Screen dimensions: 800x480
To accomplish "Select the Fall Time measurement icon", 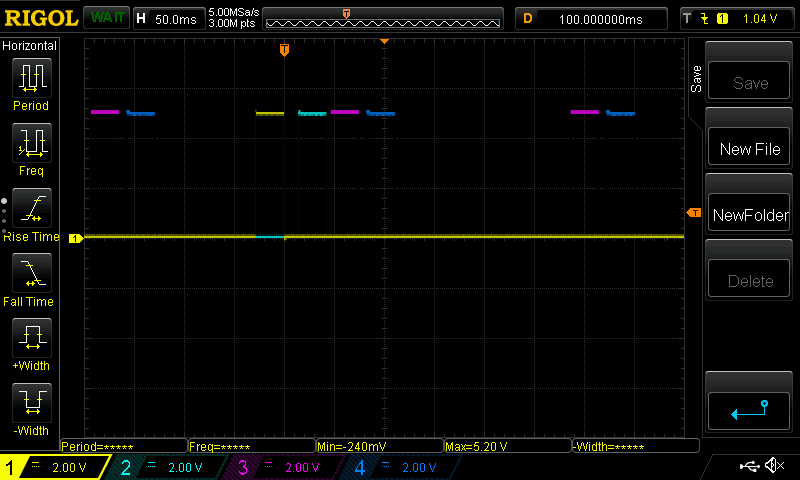I will click(x=32, y=272).
